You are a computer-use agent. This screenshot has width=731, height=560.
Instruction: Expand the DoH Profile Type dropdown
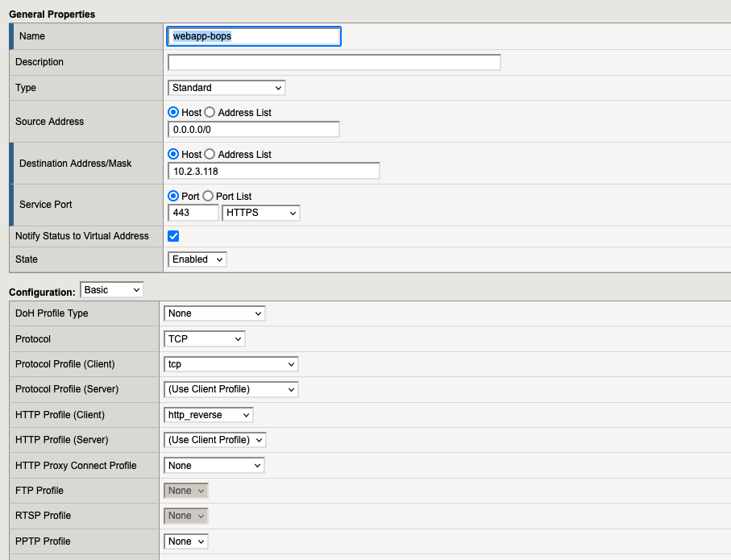point(214,313)
